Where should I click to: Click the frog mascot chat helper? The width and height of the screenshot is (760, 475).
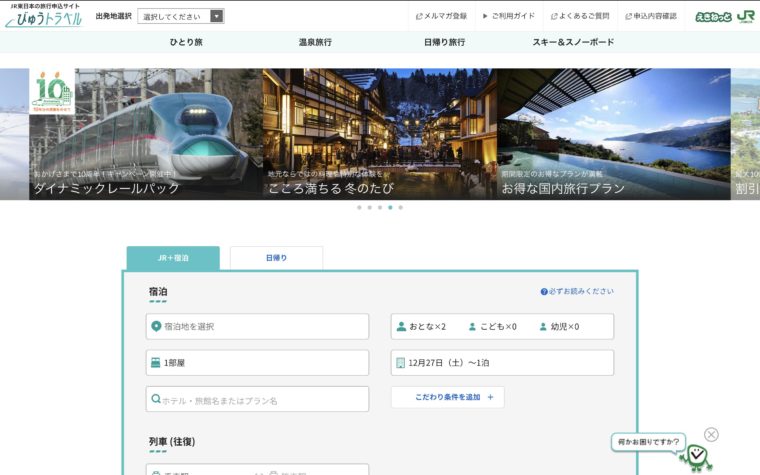(696, 457)
